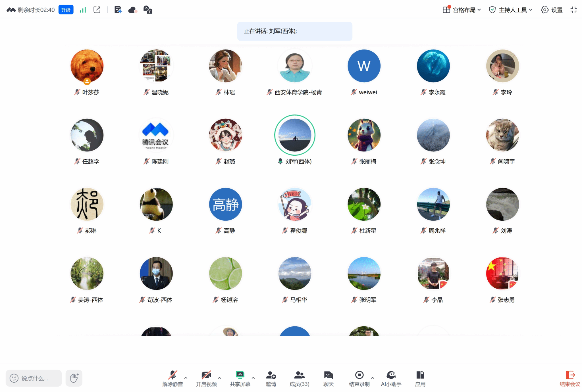Click the cloud recording status icon
Image resolution: width=582 pixels, height=392 pixels.
(133, 10)
